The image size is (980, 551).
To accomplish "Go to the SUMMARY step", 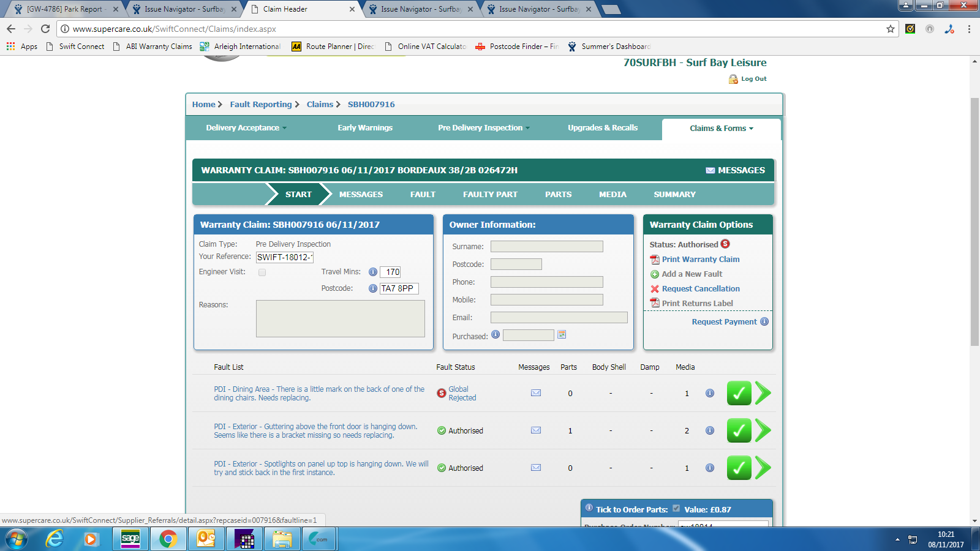I will 674,194.
